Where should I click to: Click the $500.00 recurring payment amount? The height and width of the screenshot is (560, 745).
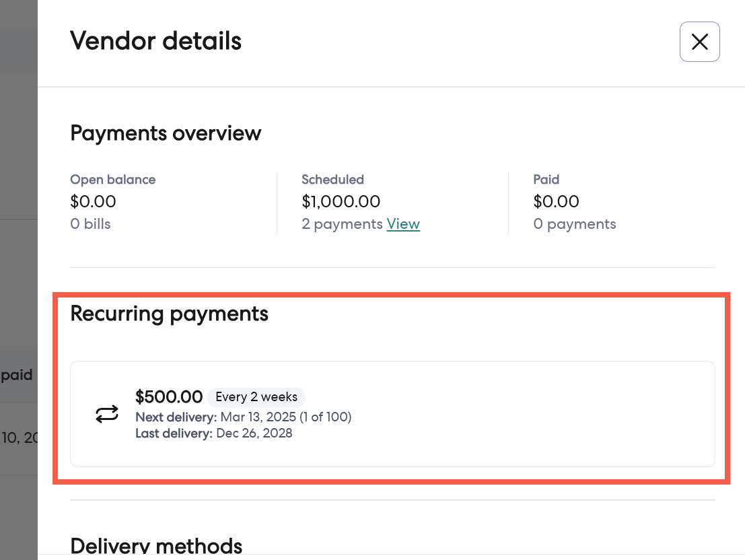click(x=169, y=397)
